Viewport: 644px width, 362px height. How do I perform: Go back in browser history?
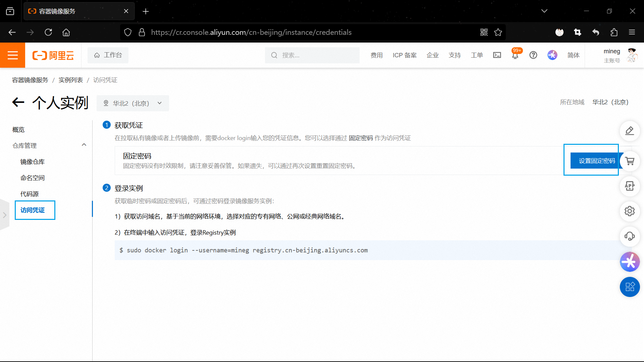click(12, 32)
